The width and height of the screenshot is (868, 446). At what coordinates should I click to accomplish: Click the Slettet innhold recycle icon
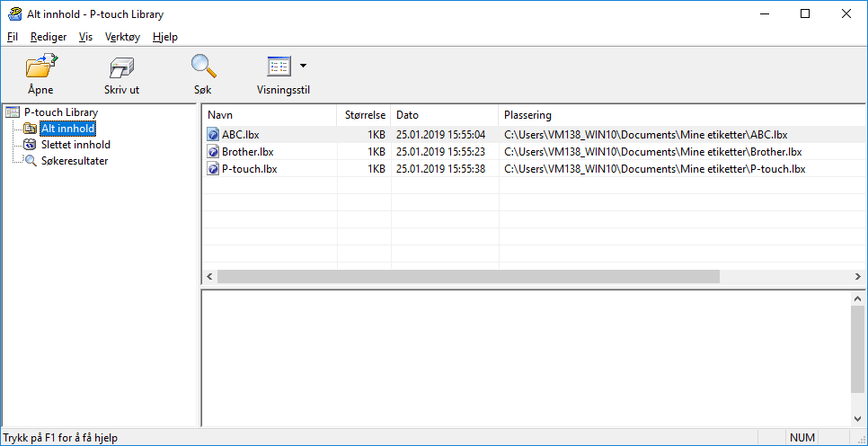[x=31, y=145]
